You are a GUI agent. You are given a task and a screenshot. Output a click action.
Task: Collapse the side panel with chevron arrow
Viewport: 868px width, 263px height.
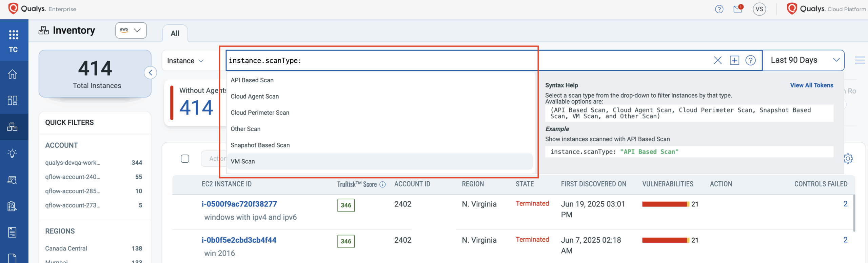[x=150, y=73]
